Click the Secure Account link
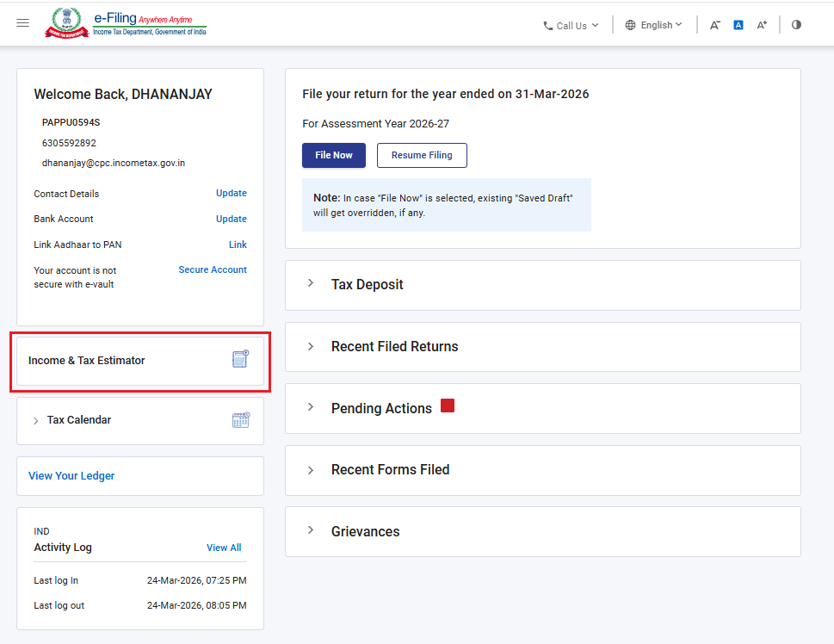Screen dimensions: 834x644 click(x=213, y=269)
